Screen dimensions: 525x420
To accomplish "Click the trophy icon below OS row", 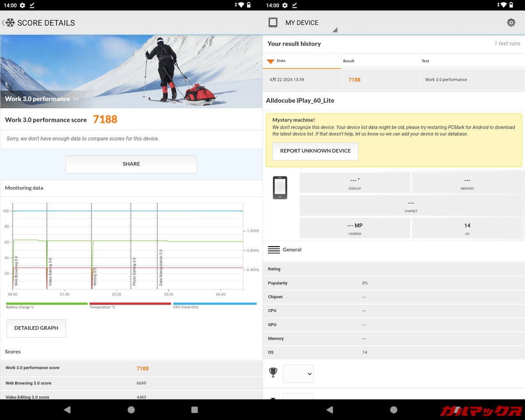I will (273, 372).
